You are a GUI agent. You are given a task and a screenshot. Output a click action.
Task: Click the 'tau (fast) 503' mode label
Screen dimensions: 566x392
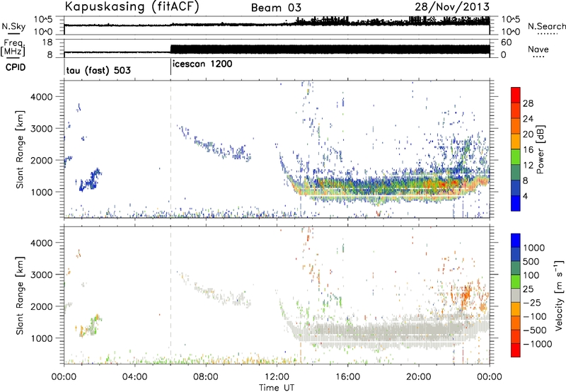pos(98,70)
